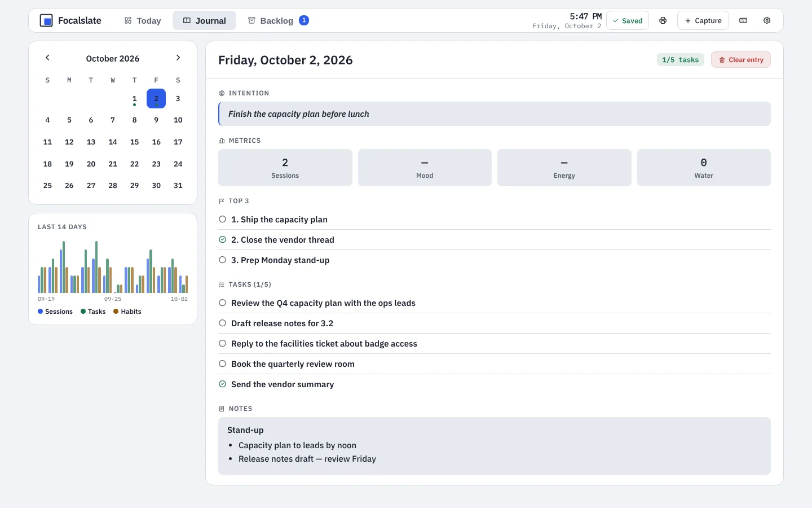Open keyboard shortcuts icon in header

(x=743, y=21)
